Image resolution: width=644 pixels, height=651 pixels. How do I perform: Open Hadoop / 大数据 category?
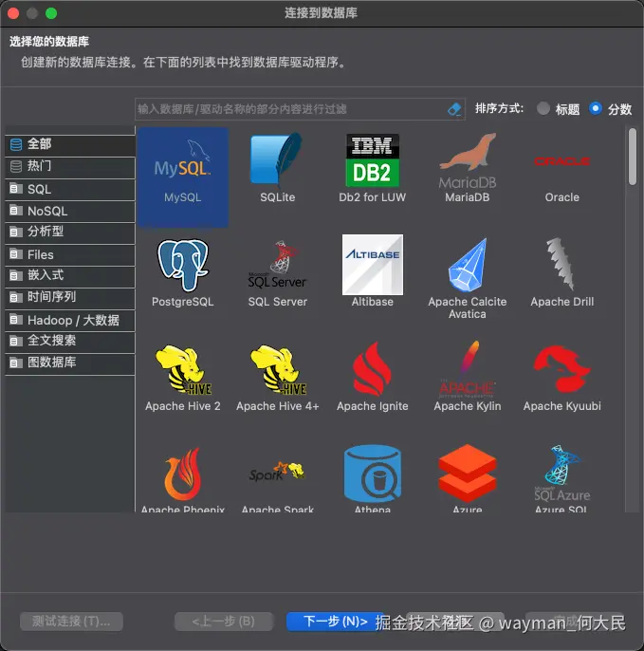pyautogui.click(x=70, y=320)
